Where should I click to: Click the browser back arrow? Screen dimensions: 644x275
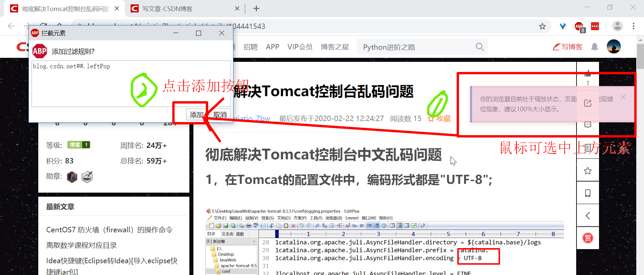[11, 26]
